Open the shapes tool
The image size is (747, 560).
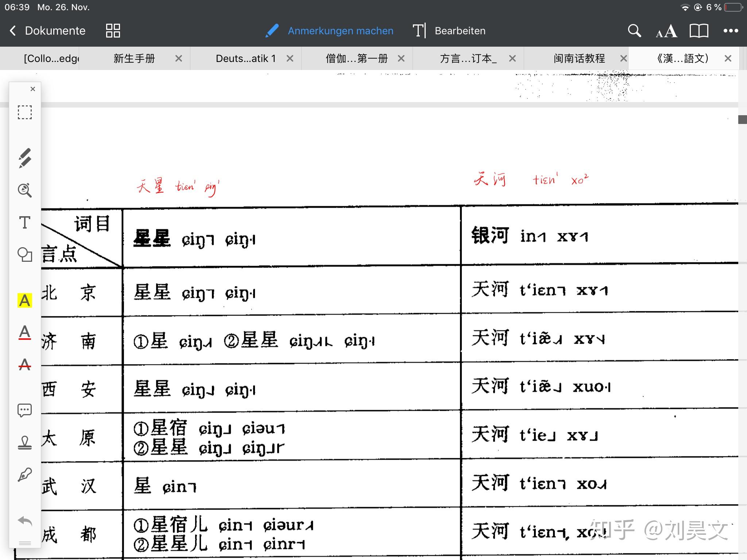(25, 254)
